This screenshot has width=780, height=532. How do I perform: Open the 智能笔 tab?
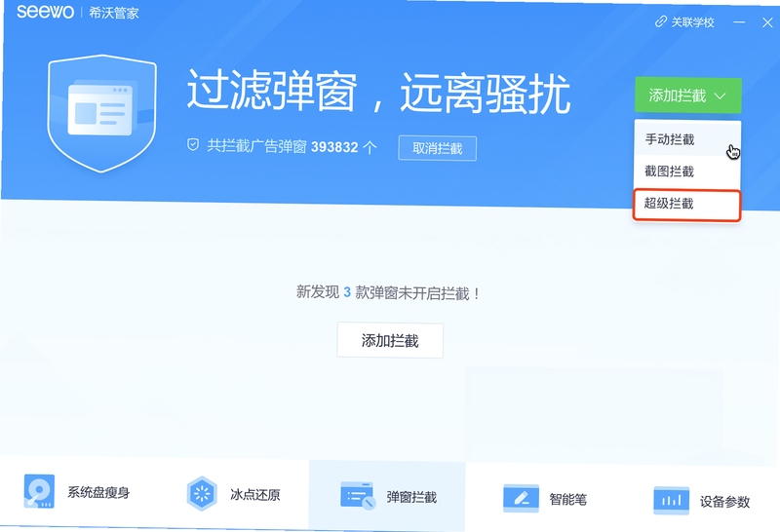tap(545, 498)
